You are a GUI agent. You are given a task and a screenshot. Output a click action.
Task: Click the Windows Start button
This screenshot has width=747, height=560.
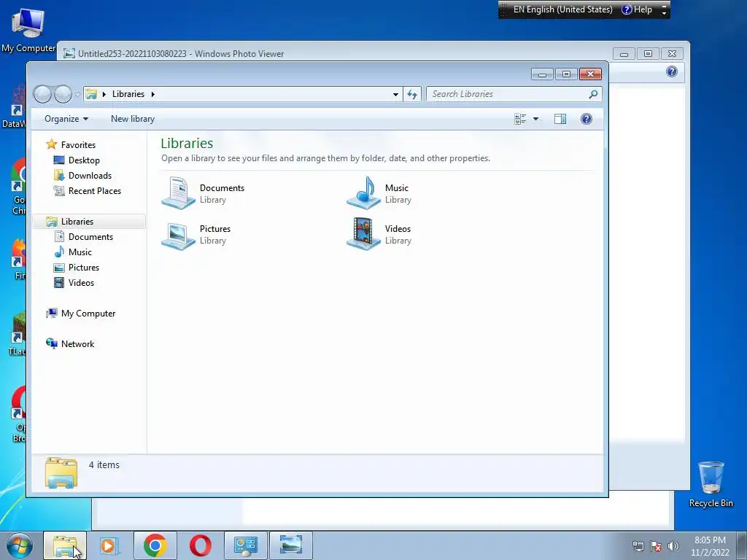[20, 545]
